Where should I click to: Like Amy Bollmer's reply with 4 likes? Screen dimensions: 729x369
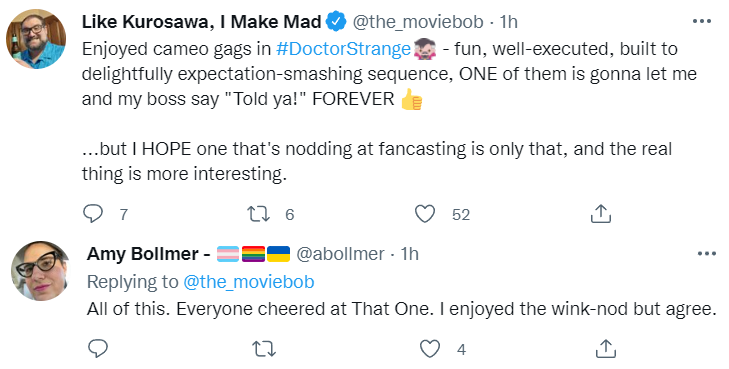pos(430,349)
